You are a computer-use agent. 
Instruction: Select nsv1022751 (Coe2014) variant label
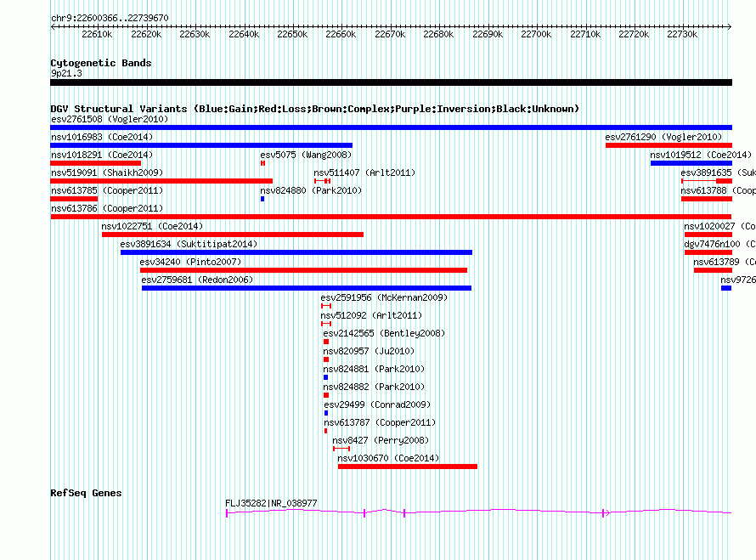click(152, 226)
